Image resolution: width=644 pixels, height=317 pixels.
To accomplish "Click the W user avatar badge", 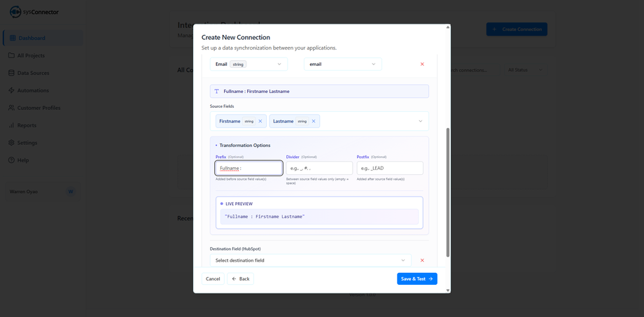I will pos(71,192).
